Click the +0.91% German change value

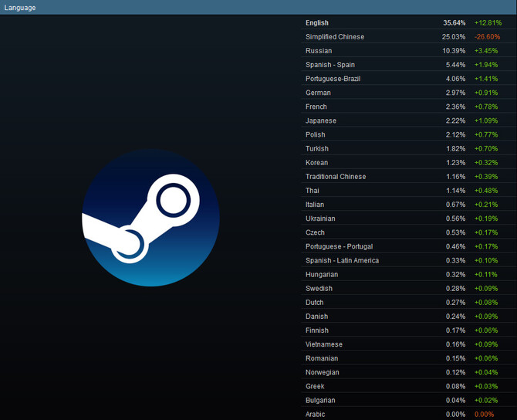pos(486,93)
